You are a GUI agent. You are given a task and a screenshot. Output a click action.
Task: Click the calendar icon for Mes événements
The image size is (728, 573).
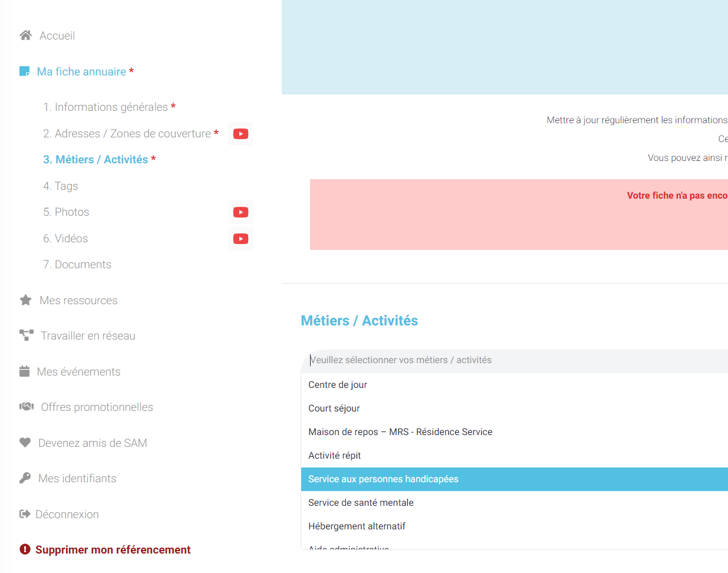[x=24, y=371]
